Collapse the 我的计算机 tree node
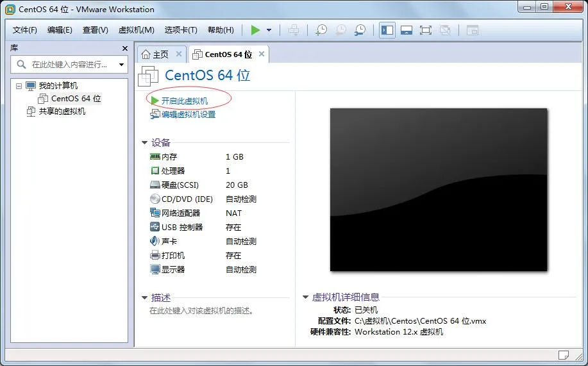 19,86
